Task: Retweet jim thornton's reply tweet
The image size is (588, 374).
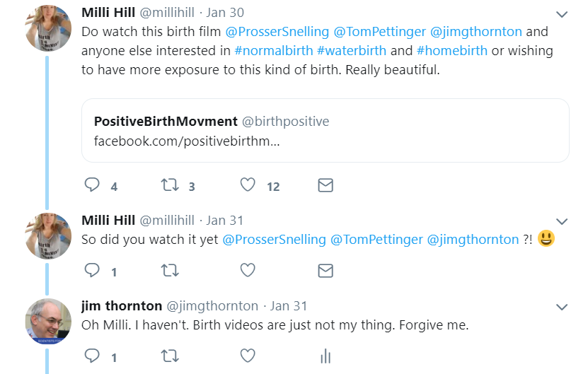Action: coord(170,355)
